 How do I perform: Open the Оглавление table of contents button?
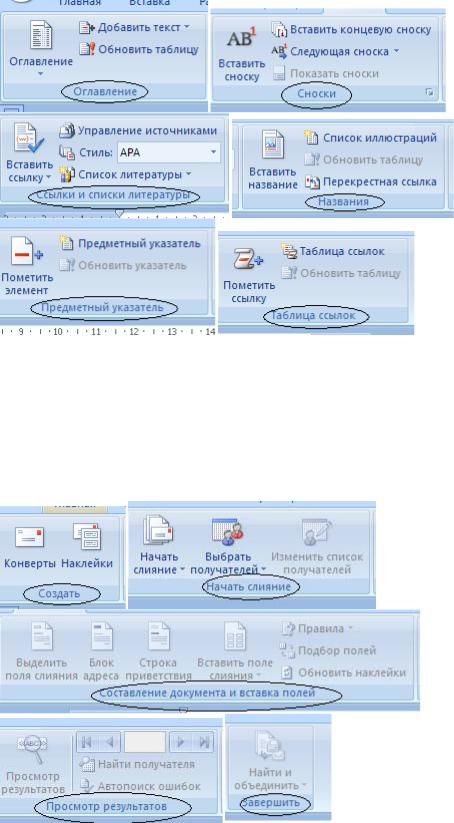coord(41,48)
